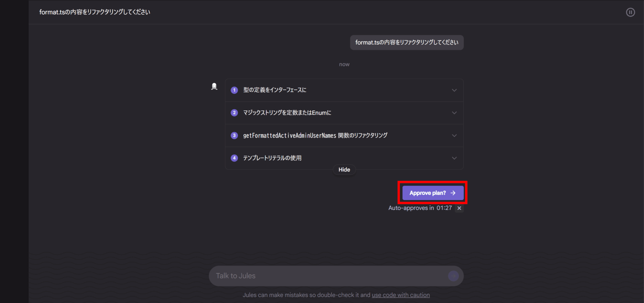Click the pause icon in top-right corner
Screen dimensions: 644x303
[x=630, y=12]
